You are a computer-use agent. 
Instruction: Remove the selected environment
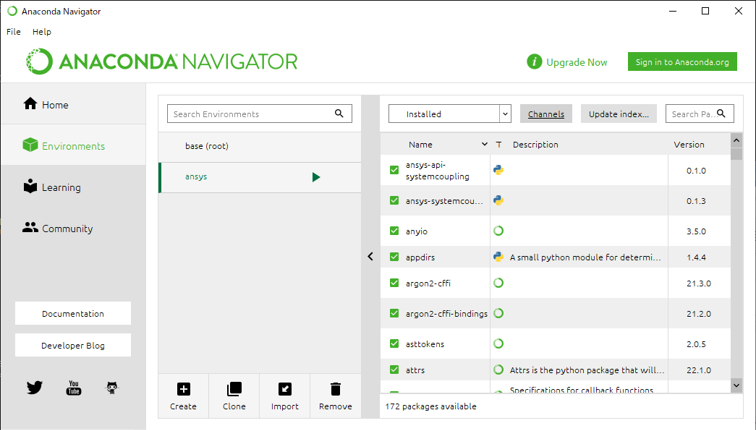(335, 396)
